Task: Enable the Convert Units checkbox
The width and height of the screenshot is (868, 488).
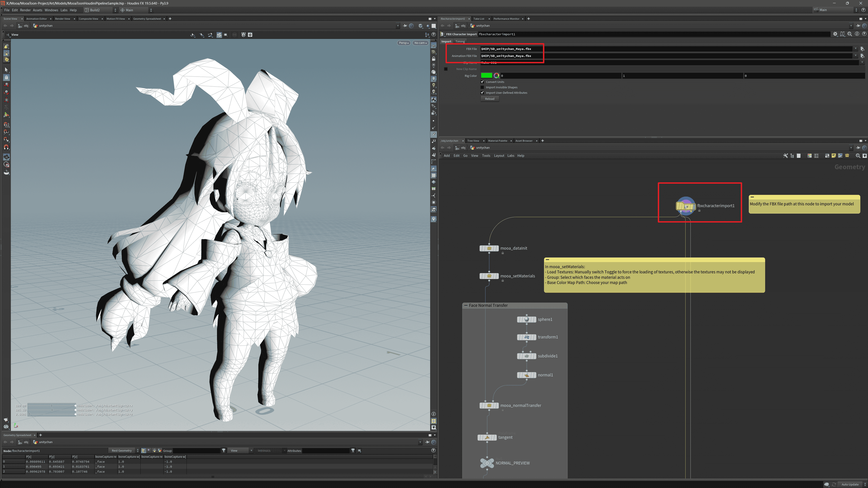Action: (x=482, y=82)
